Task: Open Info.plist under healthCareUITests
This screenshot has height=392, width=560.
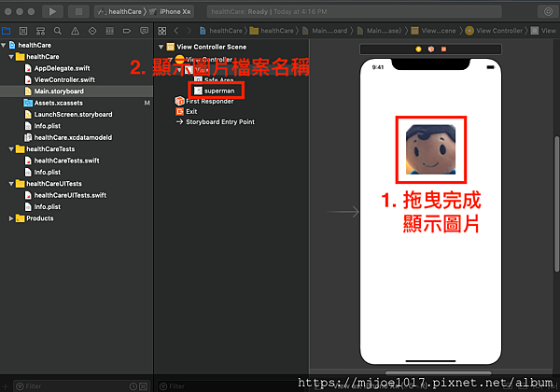Action: (48, 206)
